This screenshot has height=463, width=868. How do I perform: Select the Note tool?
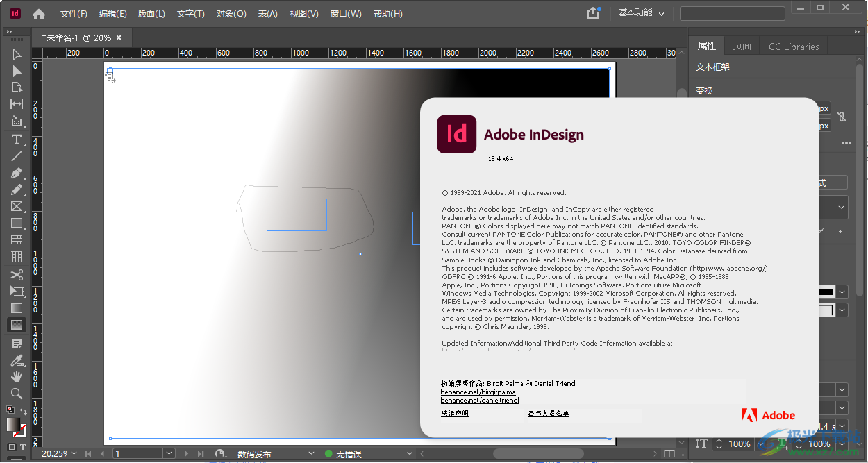pos(17,344)
